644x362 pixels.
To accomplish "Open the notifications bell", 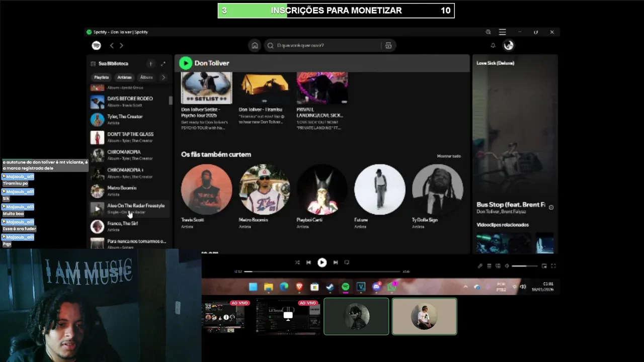I will [x=493, y=45].
